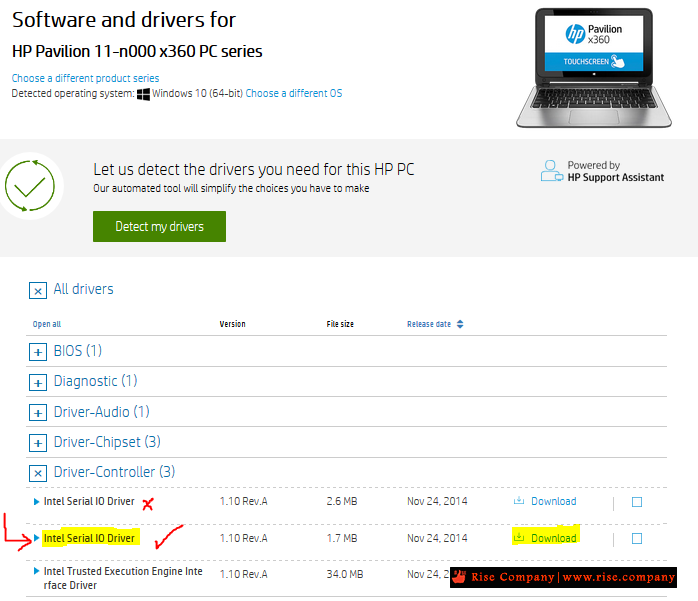This screenshot has height=601, width=698.
Task: Click the File size column header
Action: [x=340, y=324]
